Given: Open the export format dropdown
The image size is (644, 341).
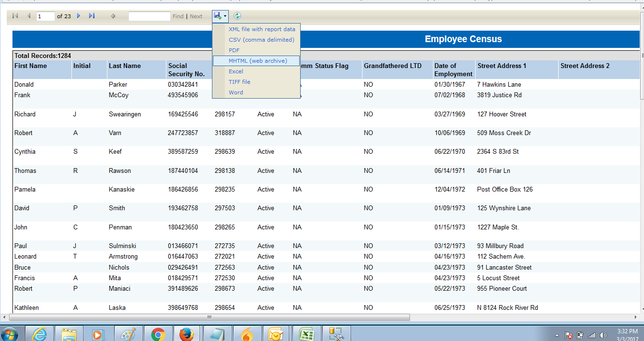Looking at the screenshot, I should coord(221,16).
